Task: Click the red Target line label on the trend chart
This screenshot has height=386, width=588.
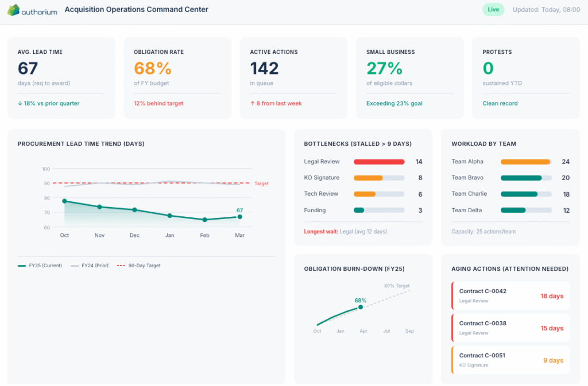Action: point(261,184)
